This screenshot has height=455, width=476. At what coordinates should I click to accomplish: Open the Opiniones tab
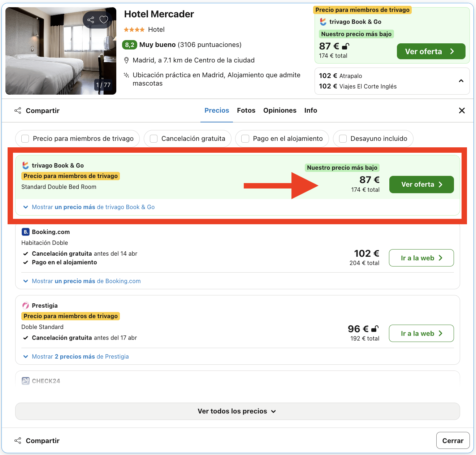[280, 110]
